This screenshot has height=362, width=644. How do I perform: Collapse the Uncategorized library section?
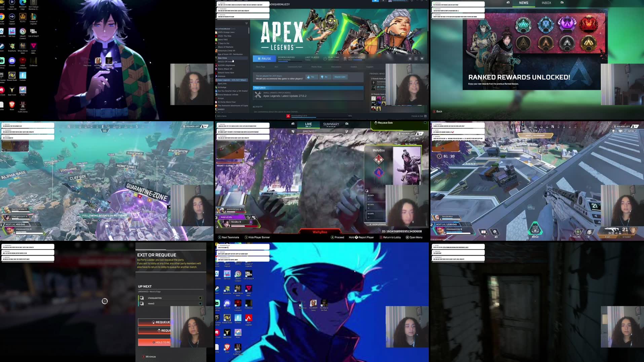click(x=224, y=28)
